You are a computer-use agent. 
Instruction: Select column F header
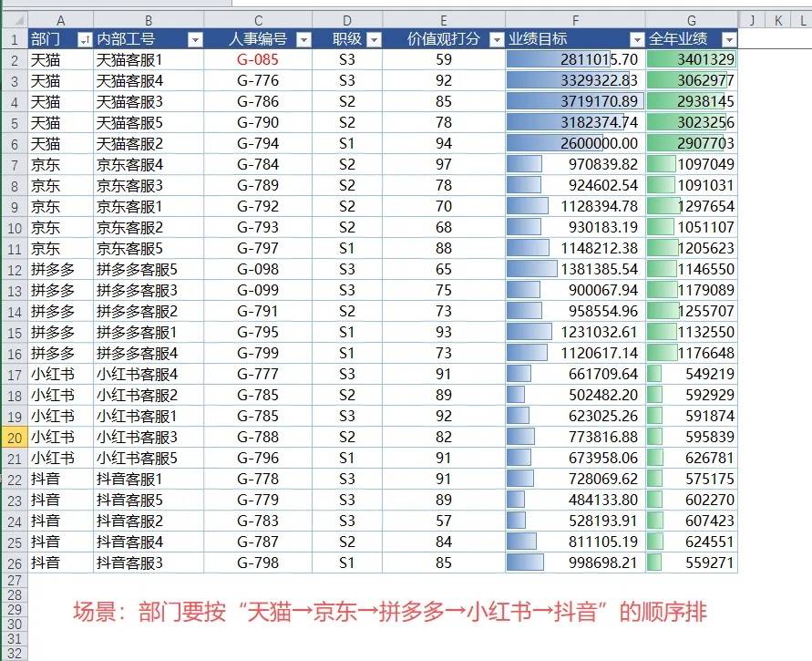(575, 20)
